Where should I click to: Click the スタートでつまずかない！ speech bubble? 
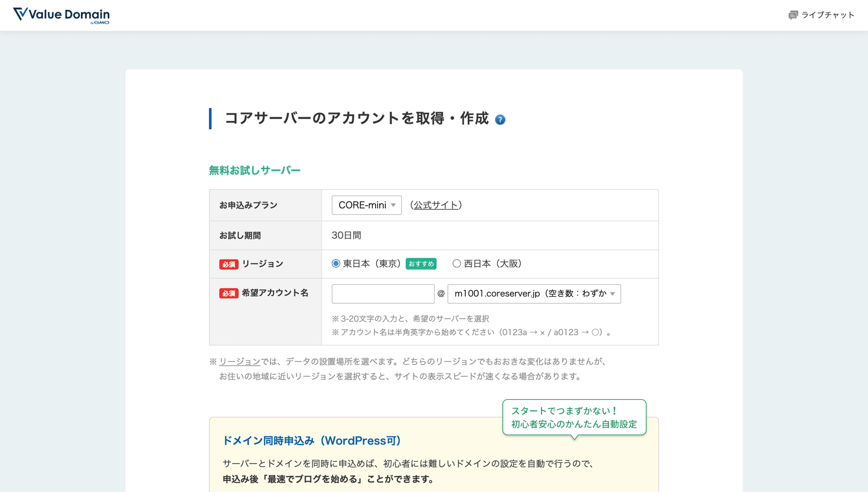574,417
